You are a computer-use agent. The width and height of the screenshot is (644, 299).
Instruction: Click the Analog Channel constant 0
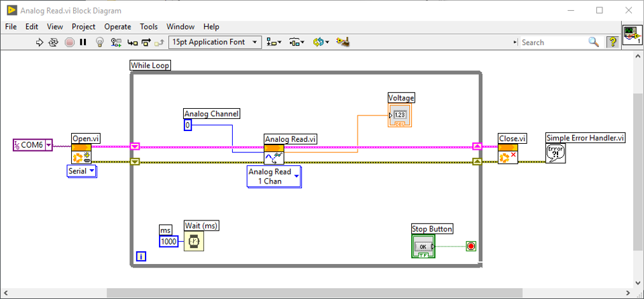[x=188, y=125]
